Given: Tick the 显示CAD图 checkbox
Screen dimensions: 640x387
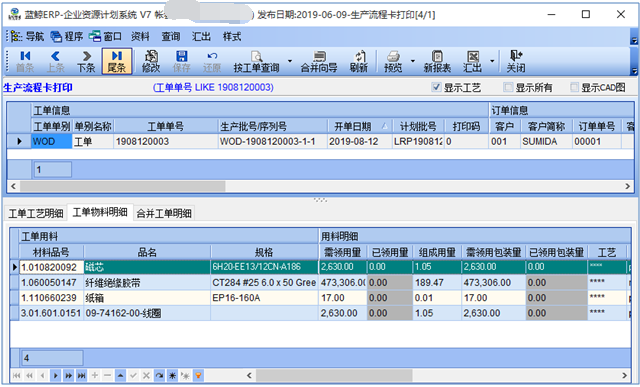Looking at the screenshot, I should (574, 87).
